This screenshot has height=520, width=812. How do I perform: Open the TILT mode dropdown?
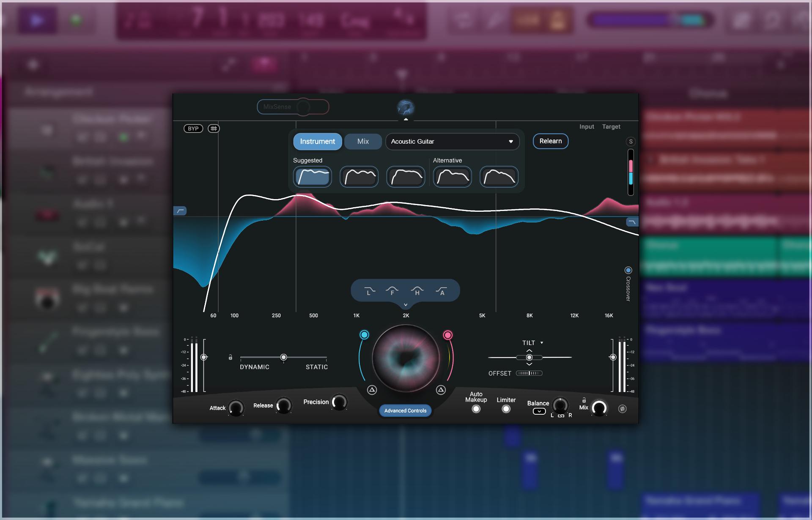[x=532, y=343]
